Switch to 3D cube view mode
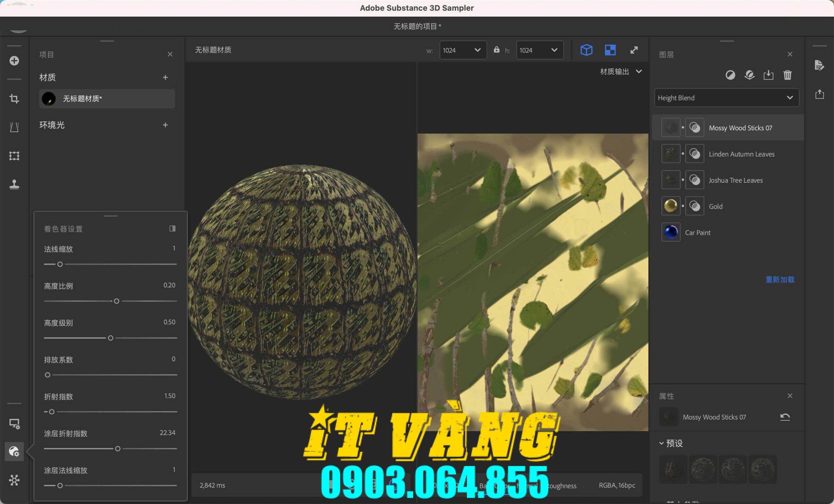The width and height of the screenshot is (834, 504). 586,50
